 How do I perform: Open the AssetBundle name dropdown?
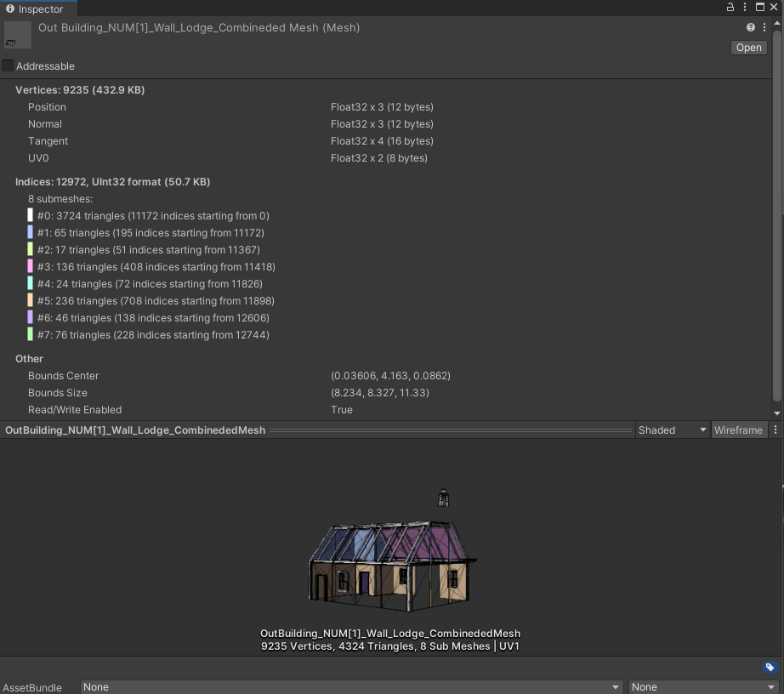pos(351,687)
